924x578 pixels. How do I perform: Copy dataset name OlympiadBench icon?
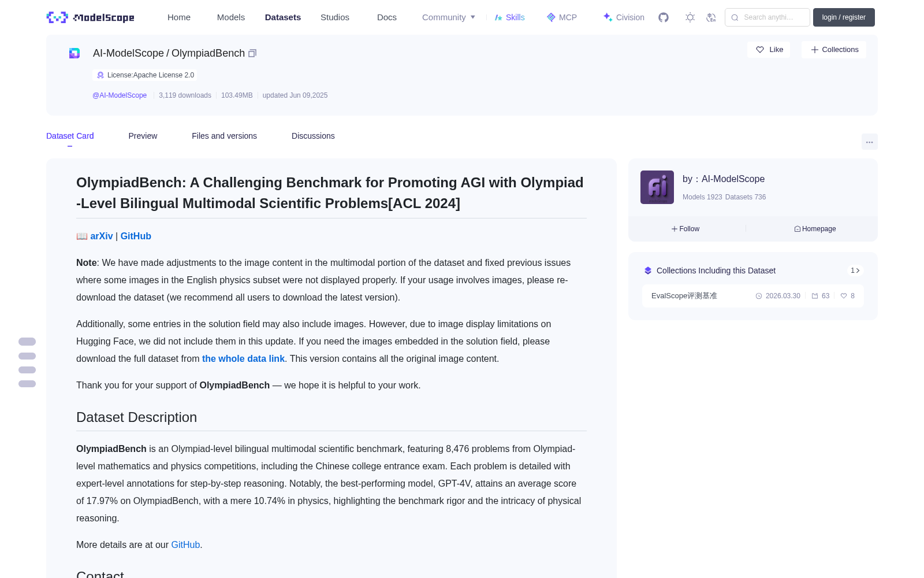tap(252, 53)
